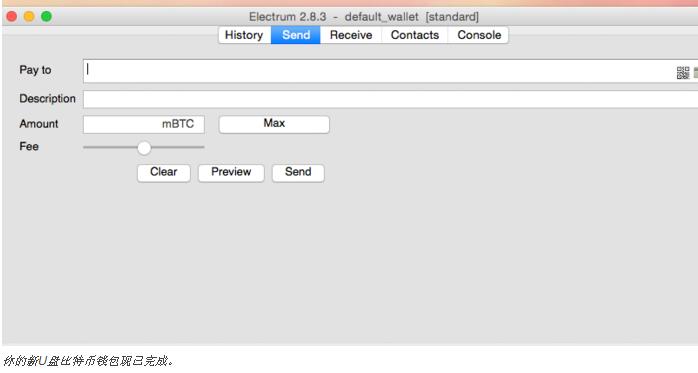This screenshot has width=698, height=373.
Task: Switch to the Receive tab
Action: (x=351, y=35)
